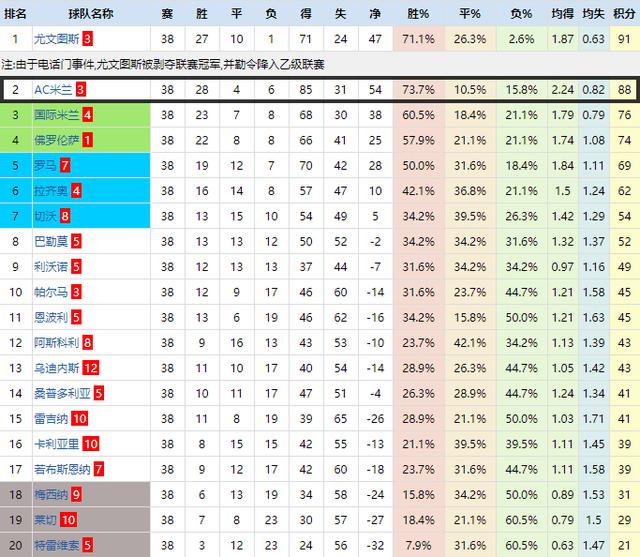Screen dimensions: 640x557
Task: Open the AC米兰 team link
Action: 53,90
